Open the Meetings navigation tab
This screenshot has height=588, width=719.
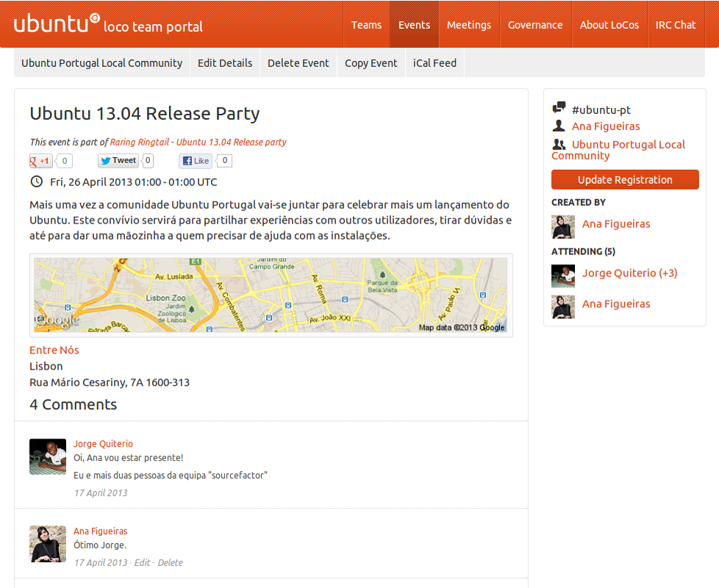pyautogui.click(x=468, y=25)
